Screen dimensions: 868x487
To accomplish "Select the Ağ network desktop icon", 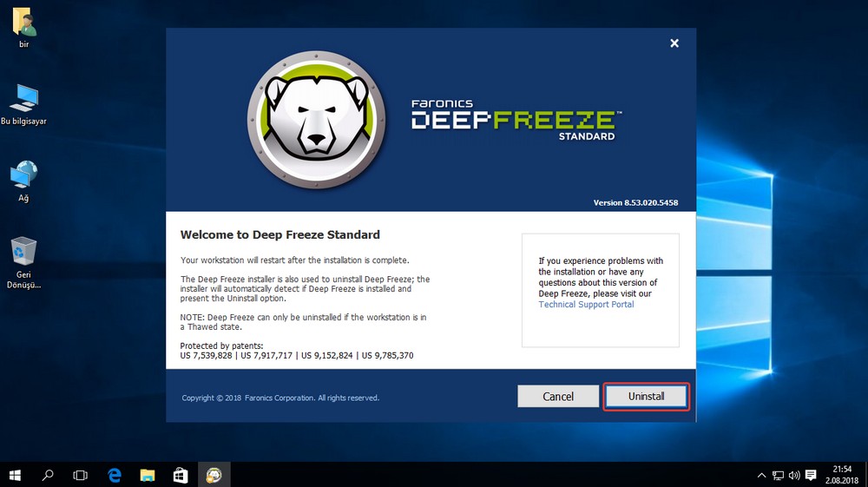I will point(23,178).
